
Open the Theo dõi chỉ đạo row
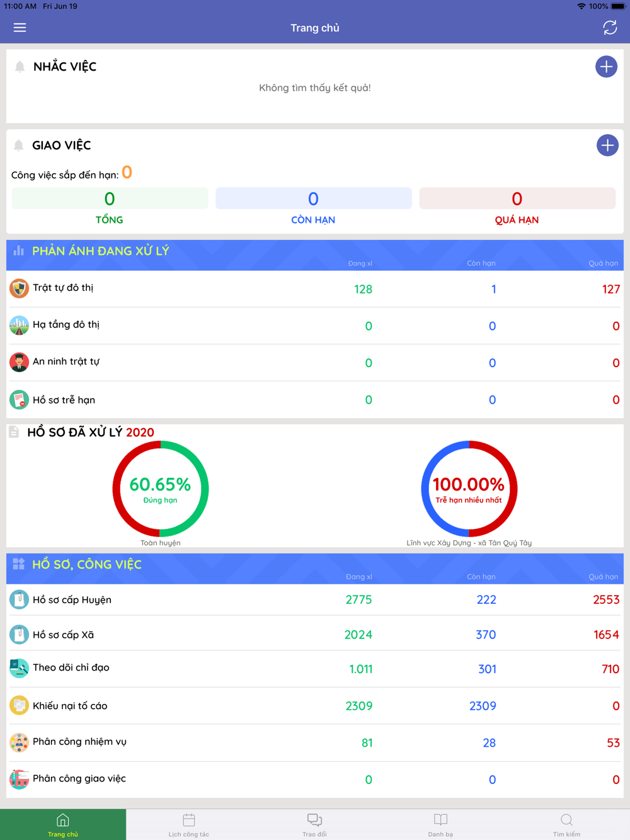click(315, 669)
